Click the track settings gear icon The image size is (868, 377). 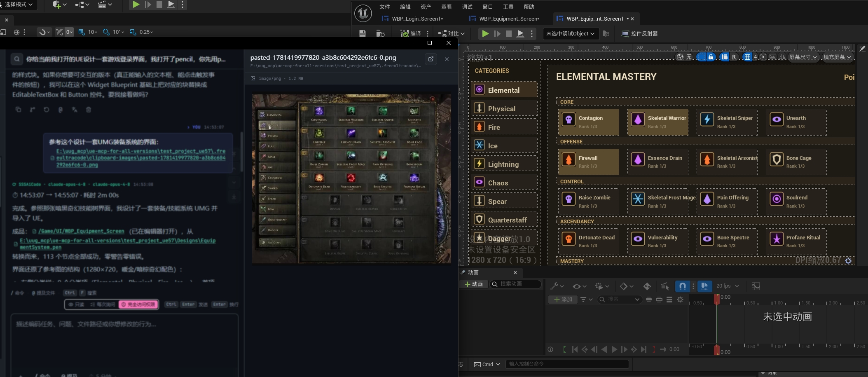point(680,300)
